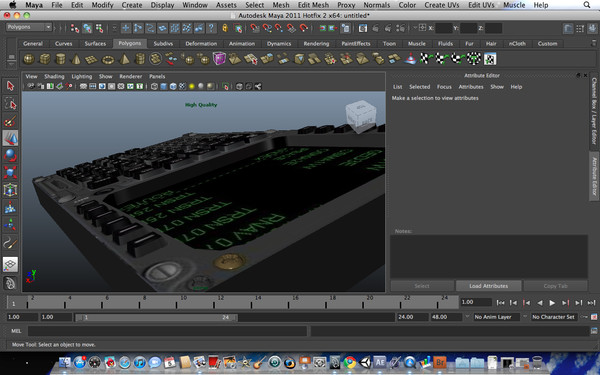600x375 pixels.
Task: Create a polygon cylinder from shelf
Action: pos(60,59)
